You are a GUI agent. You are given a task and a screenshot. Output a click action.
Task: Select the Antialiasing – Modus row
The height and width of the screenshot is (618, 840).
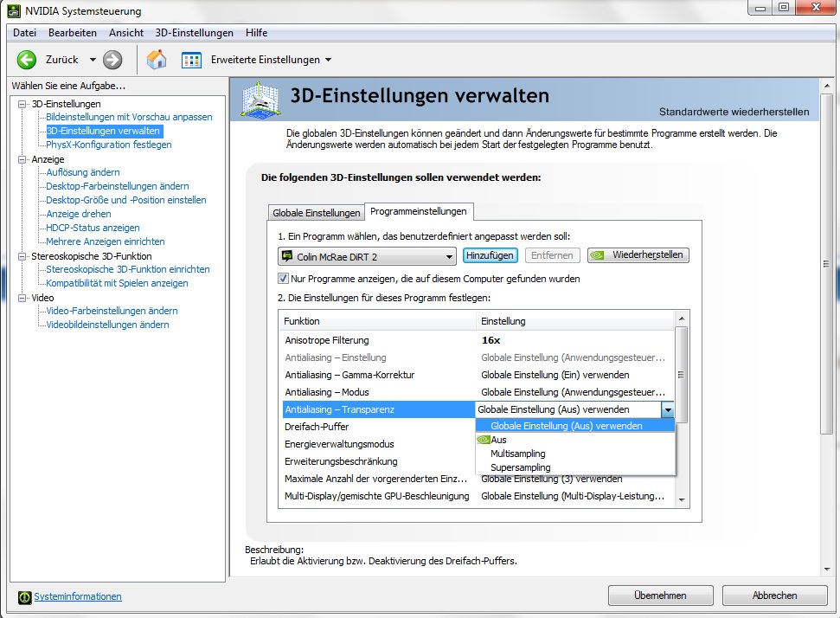point(477,392)
